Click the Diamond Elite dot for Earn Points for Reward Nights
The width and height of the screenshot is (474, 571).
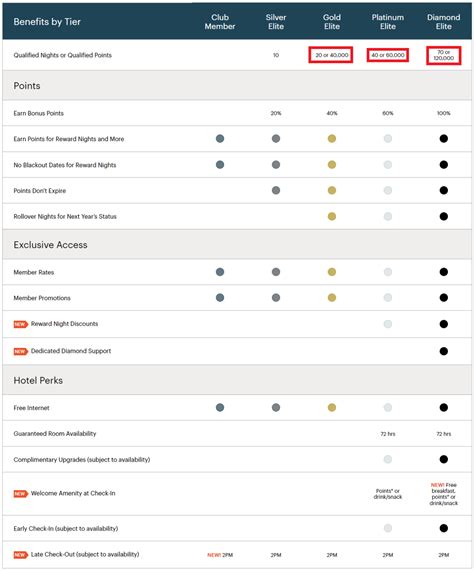point(443,139)
